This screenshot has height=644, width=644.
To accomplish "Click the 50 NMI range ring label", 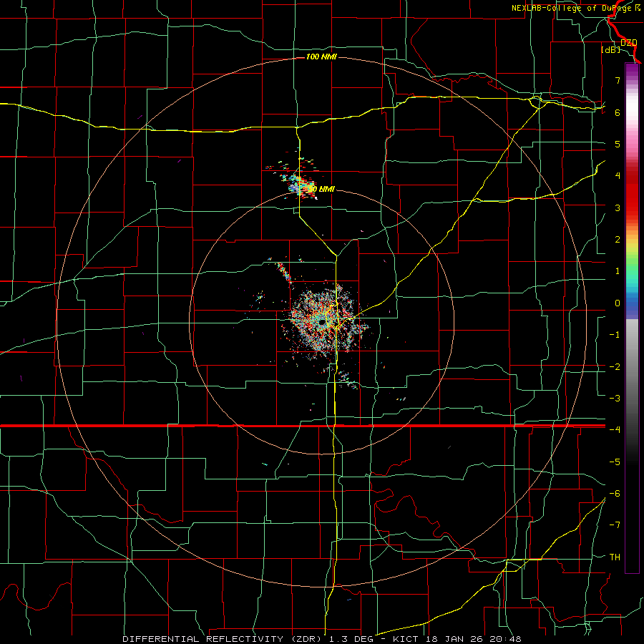I will coord(323,189).
